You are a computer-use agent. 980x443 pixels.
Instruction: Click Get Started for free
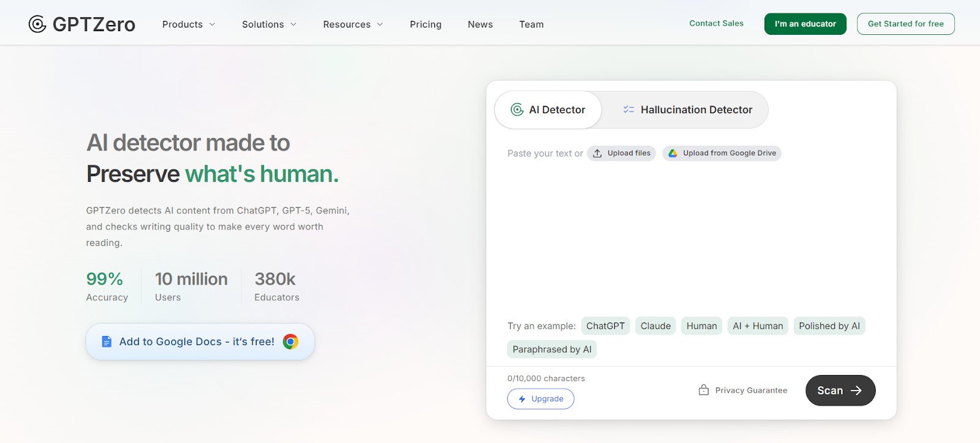point(906,24)
